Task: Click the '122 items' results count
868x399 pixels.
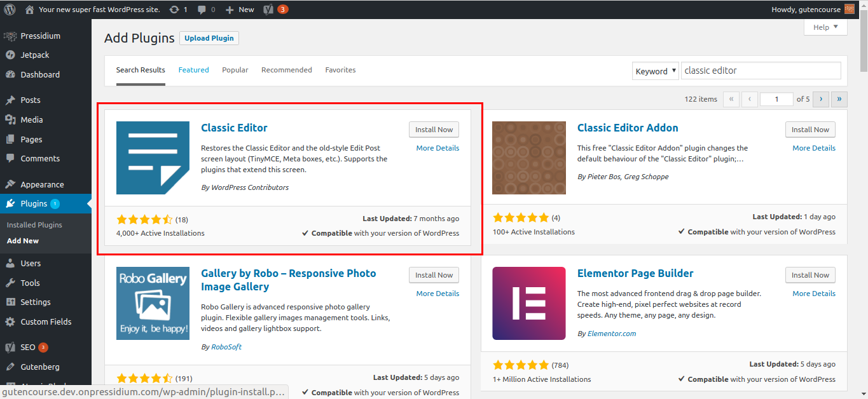Action: point(701,99)
